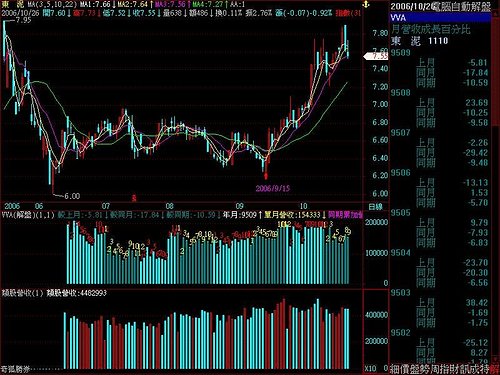Open the 周 tab in the bottom strip

point(435,369)
